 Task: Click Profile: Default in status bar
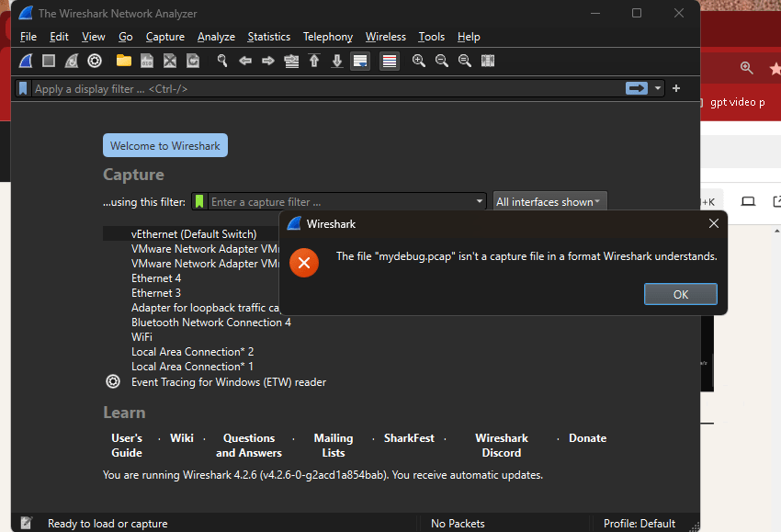pos(640,524)
